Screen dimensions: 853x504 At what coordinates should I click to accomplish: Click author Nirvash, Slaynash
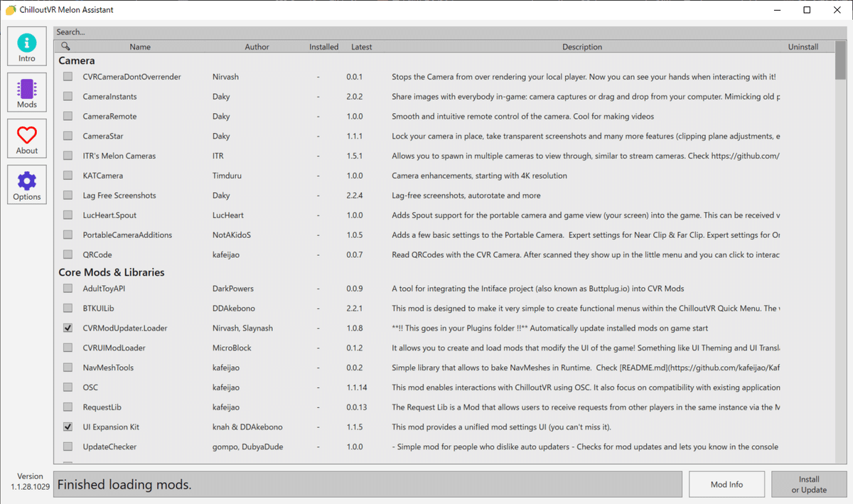(242, 328)
